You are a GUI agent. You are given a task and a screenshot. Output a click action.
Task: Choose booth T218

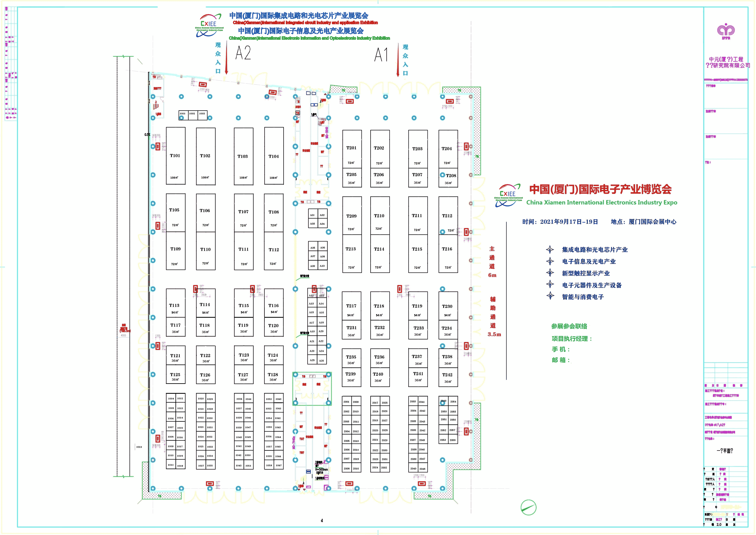coord(380,306)
